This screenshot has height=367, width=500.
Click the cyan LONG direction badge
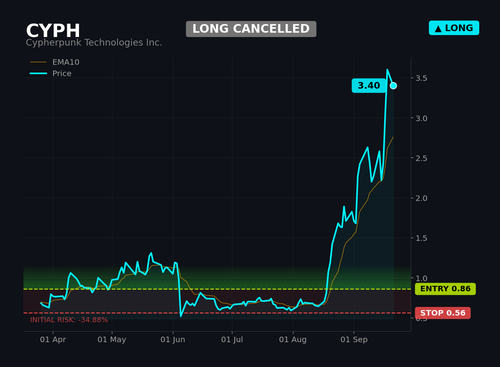pyautogui.click(x=454, y=28)
